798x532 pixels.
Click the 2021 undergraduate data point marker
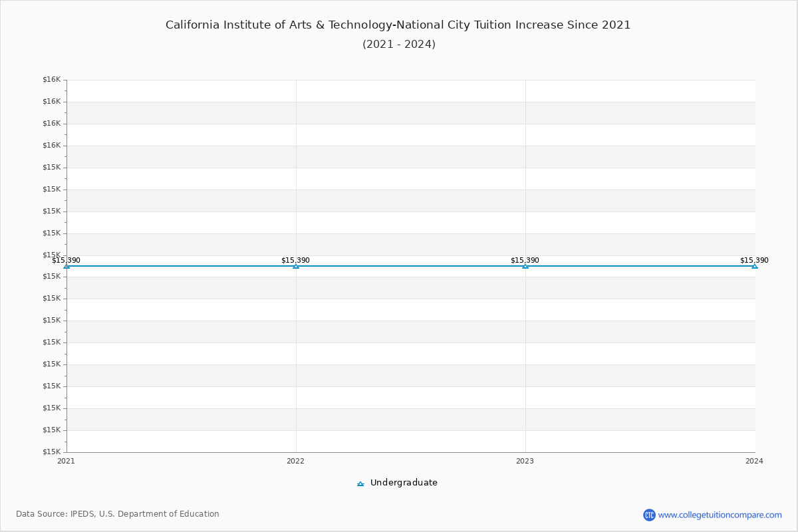pos(66,266)
